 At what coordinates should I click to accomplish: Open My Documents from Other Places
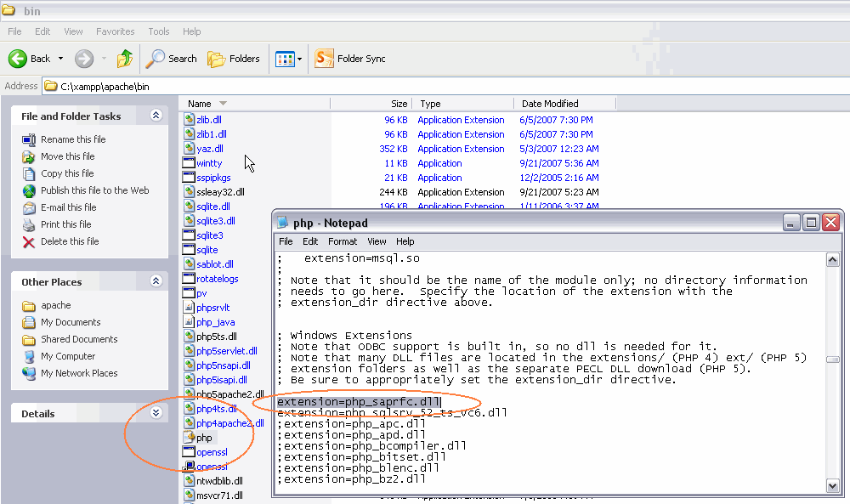tap(71, 322)
